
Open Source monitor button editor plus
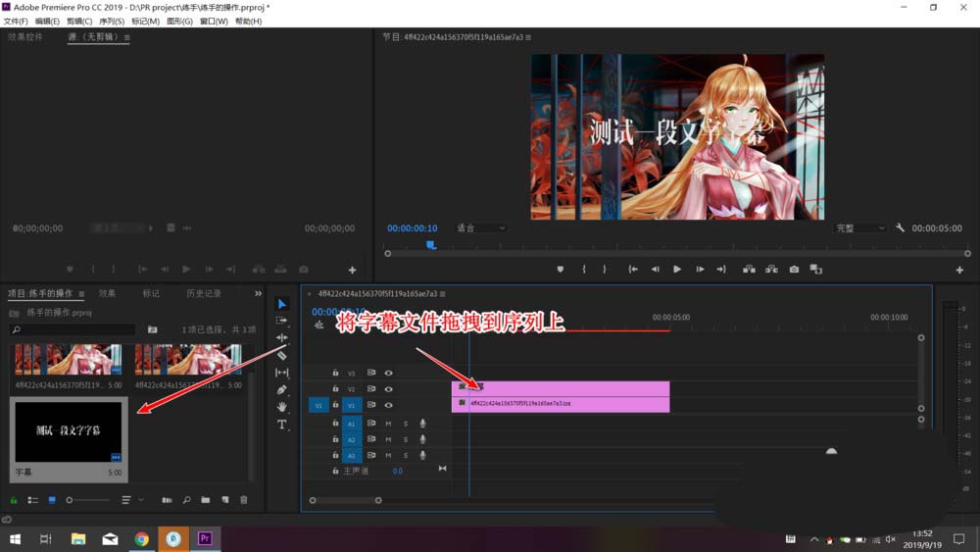click(x=353, y=270)
